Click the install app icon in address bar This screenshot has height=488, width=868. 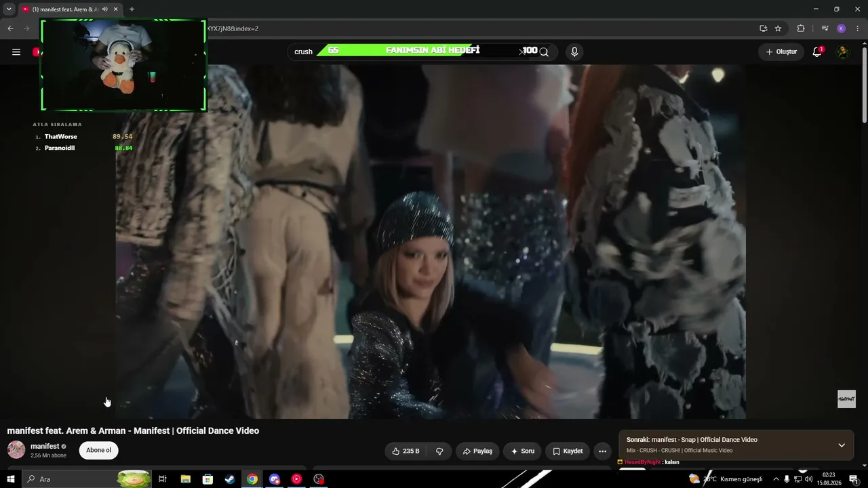[763, 28]
